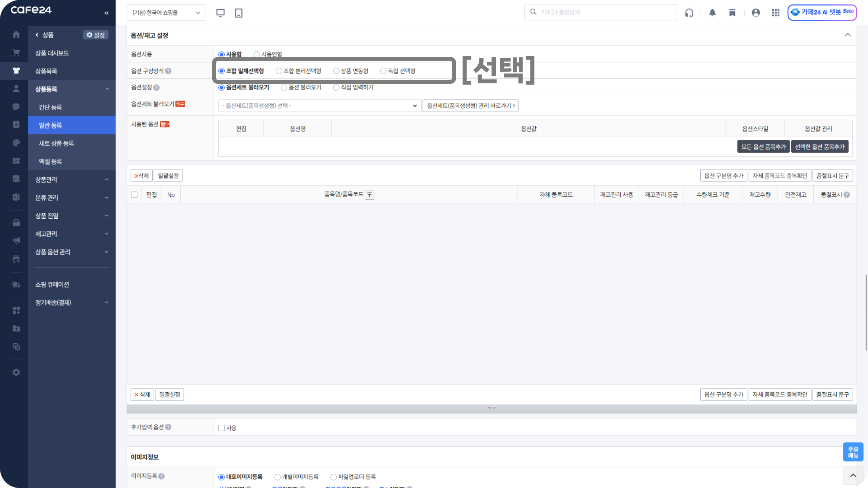Click the bookmark icon in header

click(x=732, y=13)
